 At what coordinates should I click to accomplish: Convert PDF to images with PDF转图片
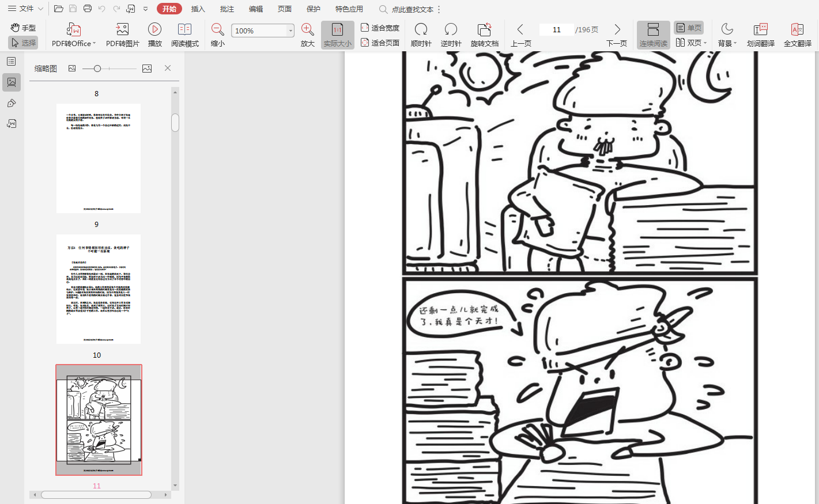click(123, 35)
